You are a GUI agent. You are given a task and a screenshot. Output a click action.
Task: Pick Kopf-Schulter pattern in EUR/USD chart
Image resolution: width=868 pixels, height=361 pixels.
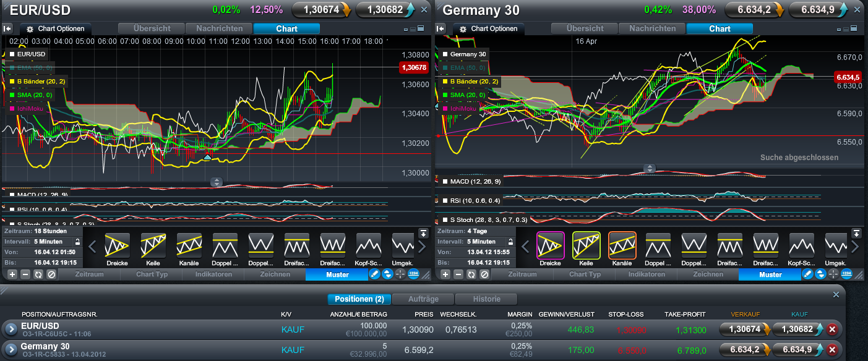tap(368, 245)
